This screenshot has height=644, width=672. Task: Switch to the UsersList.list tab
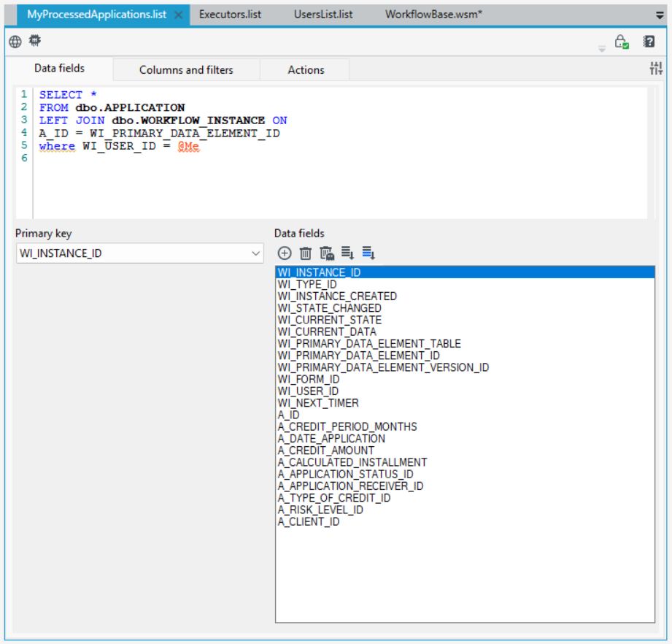coord(323,15)
